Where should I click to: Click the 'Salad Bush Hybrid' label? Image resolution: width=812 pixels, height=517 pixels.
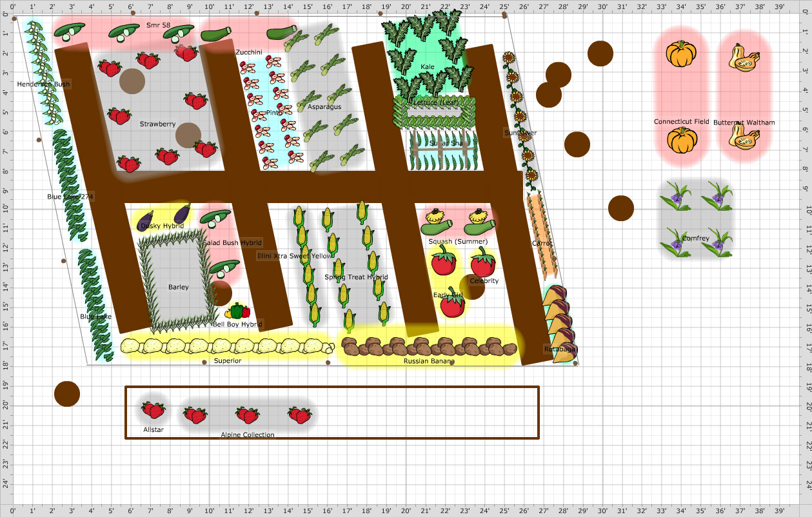pyautogui.click(x=232, y=242)
